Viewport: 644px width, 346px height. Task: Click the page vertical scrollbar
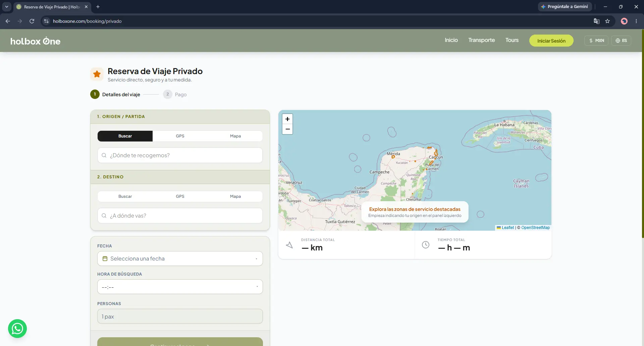point(642,134)
